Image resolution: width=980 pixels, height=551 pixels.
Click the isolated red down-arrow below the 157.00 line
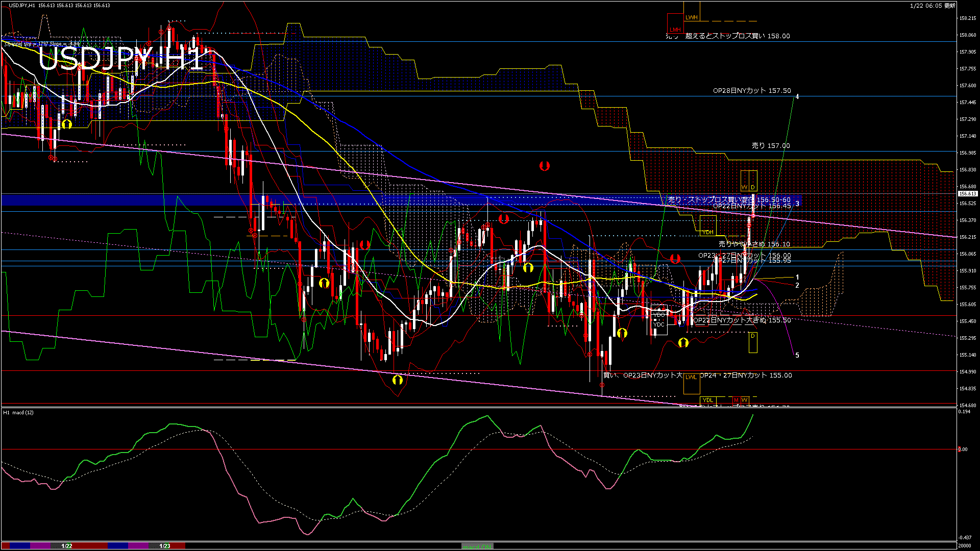(x=544, y=166)
